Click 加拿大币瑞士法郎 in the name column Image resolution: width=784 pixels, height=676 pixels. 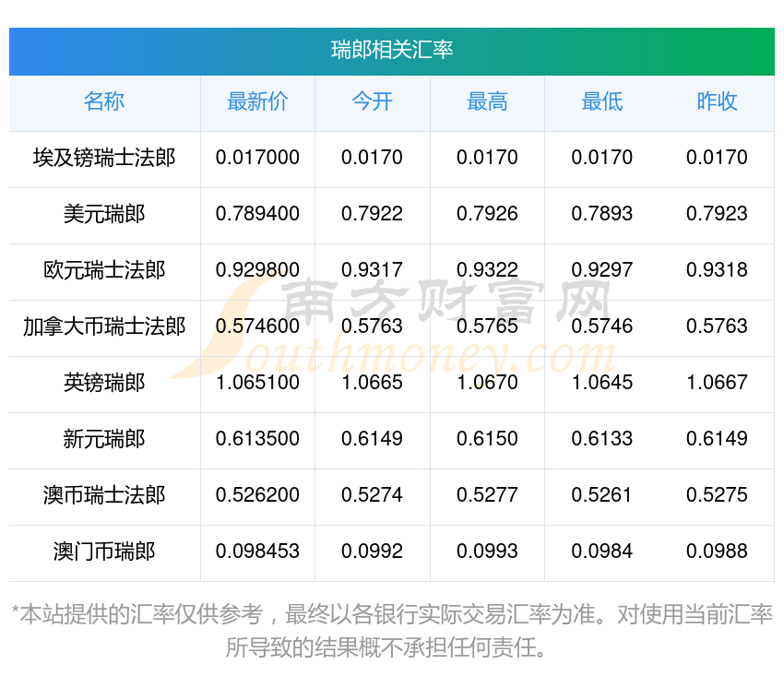(104, 326)
